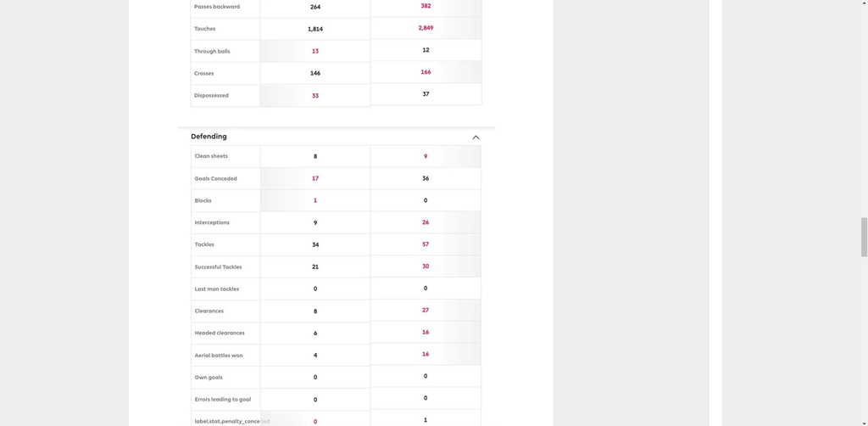The height and width of the screenshot is (426, 868).
Task: Click the scroll up arrow
Action: [x=864, y=3]
